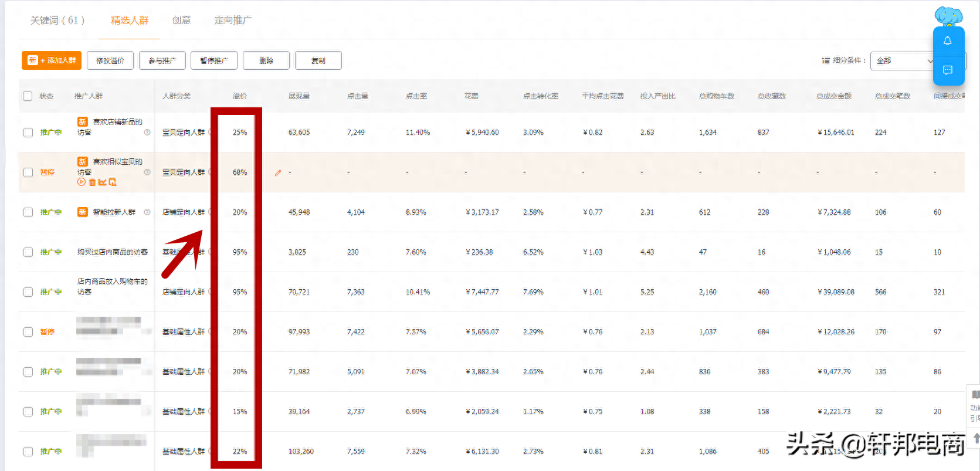Screen dimensions: 980x471
Task: Click the report icon after the chart icon
Action: click(x=113, y=182)
